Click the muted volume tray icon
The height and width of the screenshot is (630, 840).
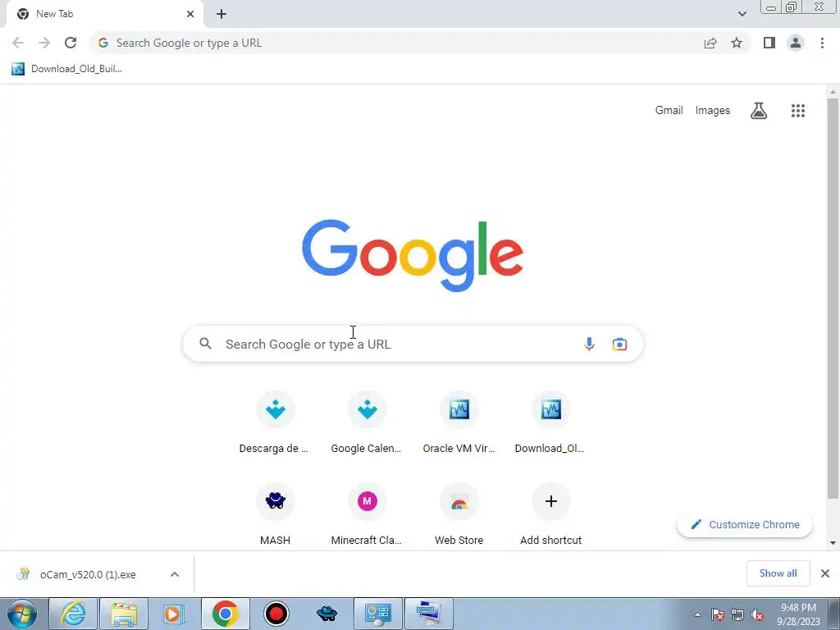pyautogui.click(x=757, y=615)
